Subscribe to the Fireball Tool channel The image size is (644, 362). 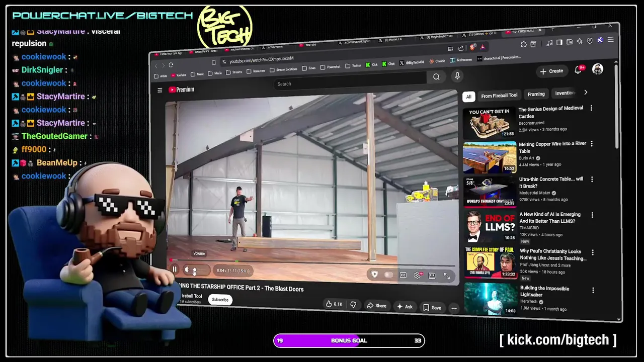220,300
